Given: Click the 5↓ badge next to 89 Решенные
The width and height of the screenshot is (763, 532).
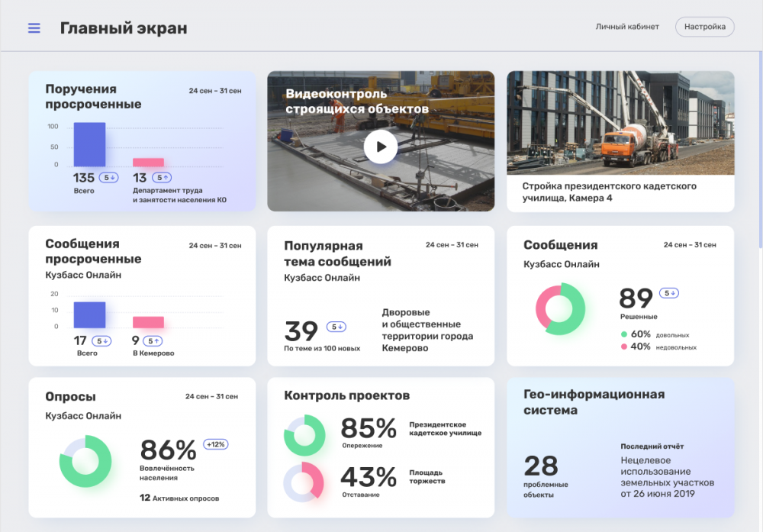Looking at the screenshot, I should pyautogui.click(x=669, y=293).
